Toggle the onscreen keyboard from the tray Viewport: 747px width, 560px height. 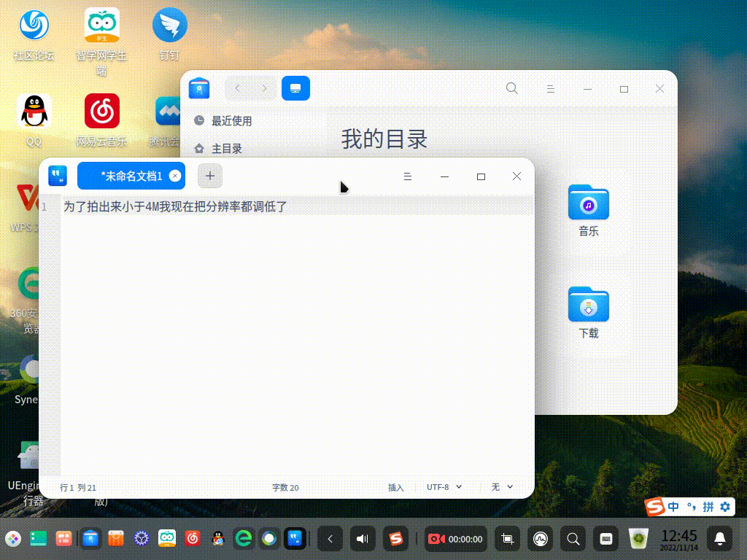(x=605, y=539)
